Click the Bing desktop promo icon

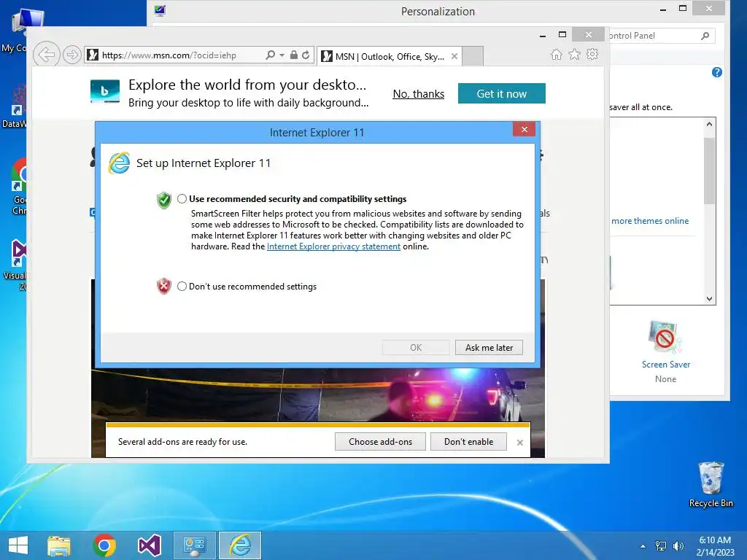(x=105, y=91)
